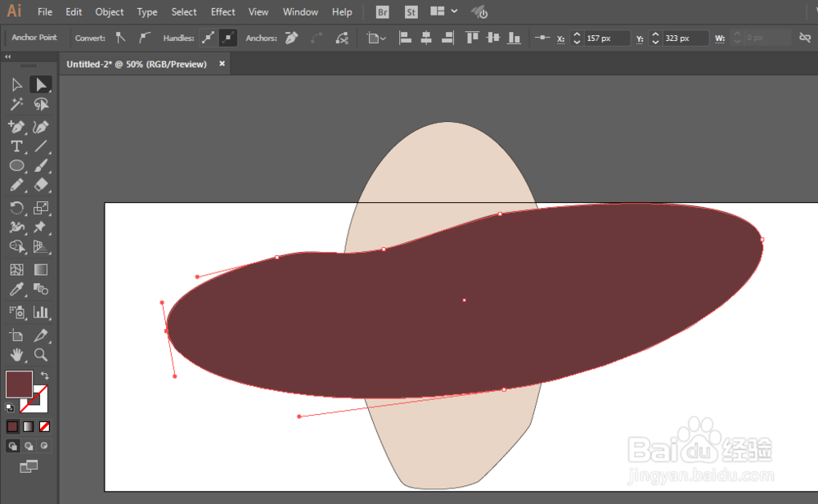Apply solid Color mode button

(12, 427)
